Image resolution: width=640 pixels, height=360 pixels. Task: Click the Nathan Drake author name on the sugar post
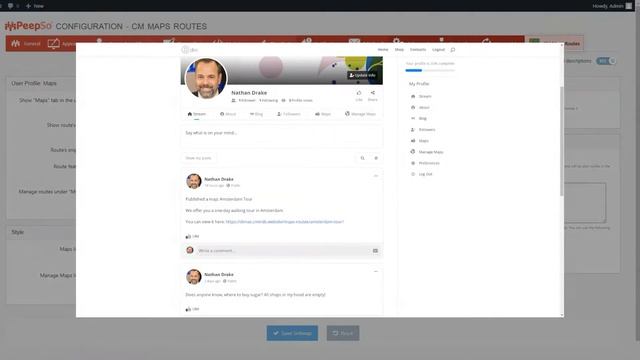coord(219,274)
